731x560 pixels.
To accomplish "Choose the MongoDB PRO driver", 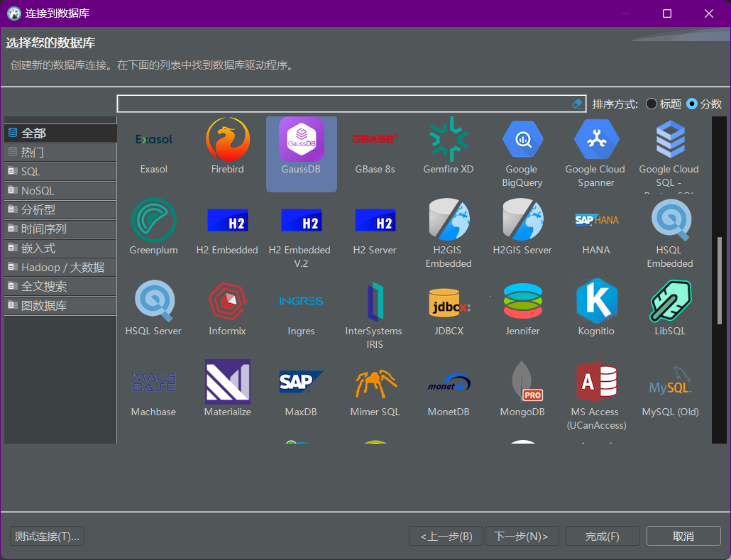I will pyautogui.click(x=522, y=390).
